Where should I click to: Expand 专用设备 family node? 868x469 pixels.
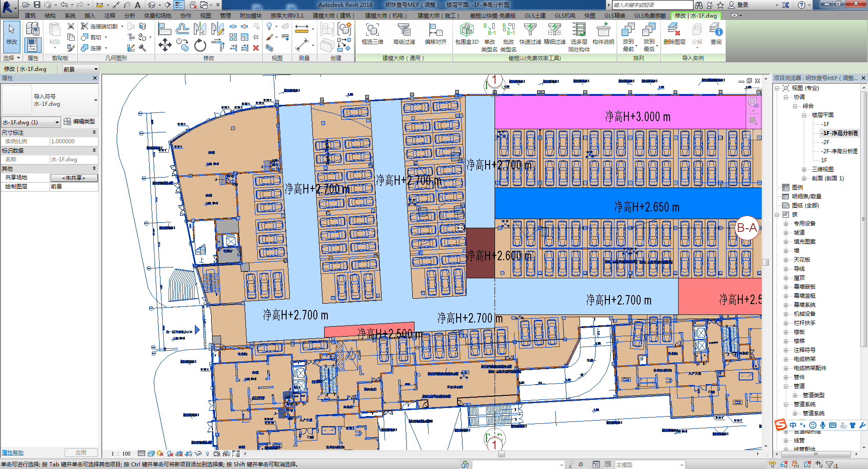click(x=786, y=224)
